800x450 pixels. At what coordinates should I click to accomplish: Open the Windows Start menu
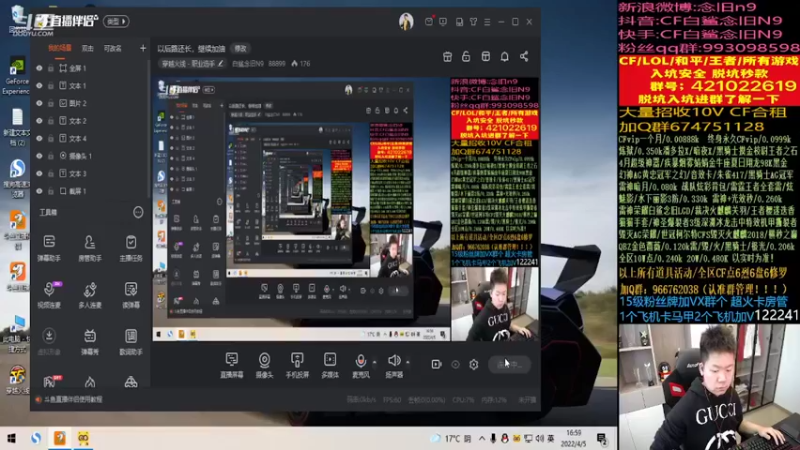point(11,438)
